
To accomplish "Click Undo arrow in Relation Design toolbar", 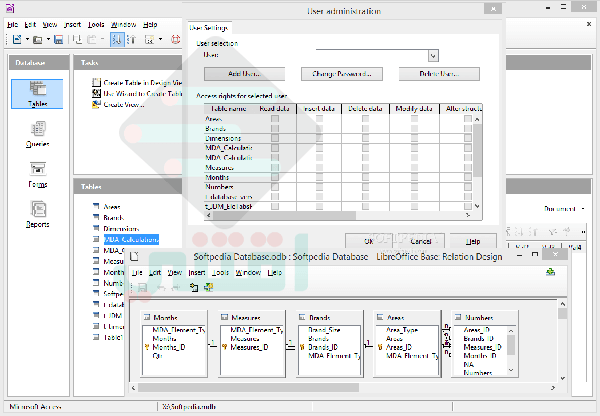I will pyautogui.click(x=161, y=287).
